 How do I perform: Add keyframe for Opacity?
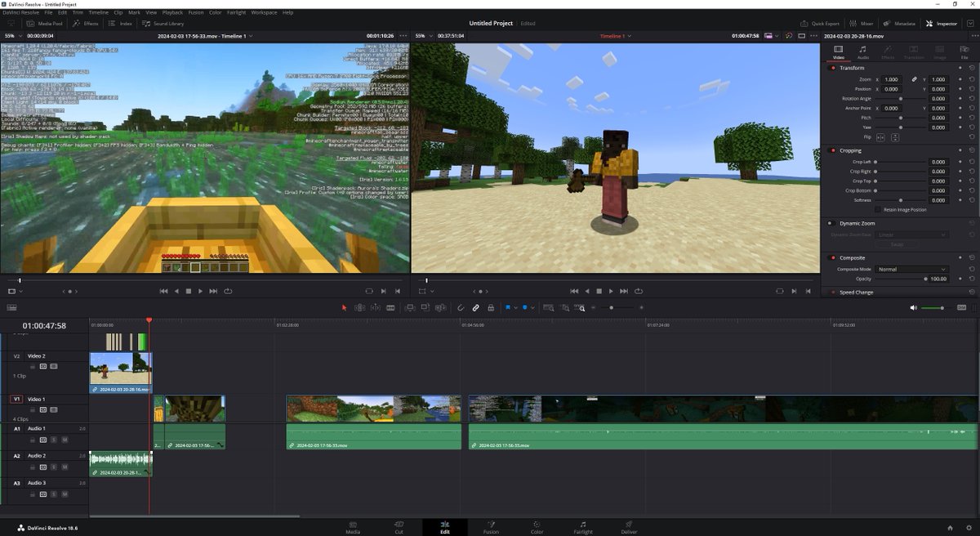[x=960, y=279]
